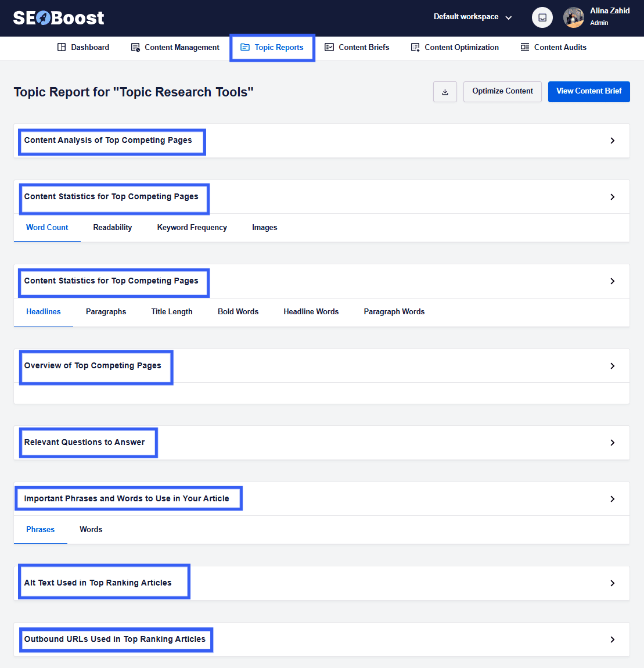The height and width of the screenshot is (668, 644).
Task: Click the Content Briefs checklist icon
Action: [x=329, y=47]
